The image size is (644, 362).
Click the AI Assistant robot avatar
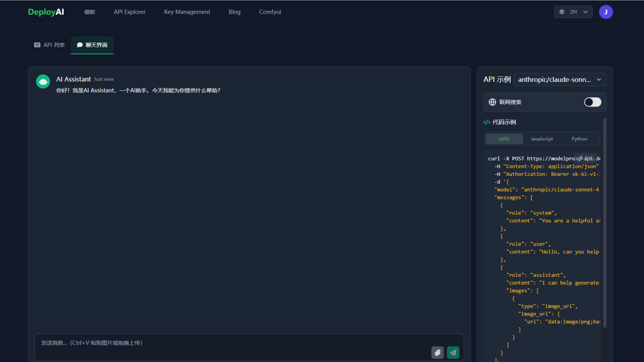(43, 81)
